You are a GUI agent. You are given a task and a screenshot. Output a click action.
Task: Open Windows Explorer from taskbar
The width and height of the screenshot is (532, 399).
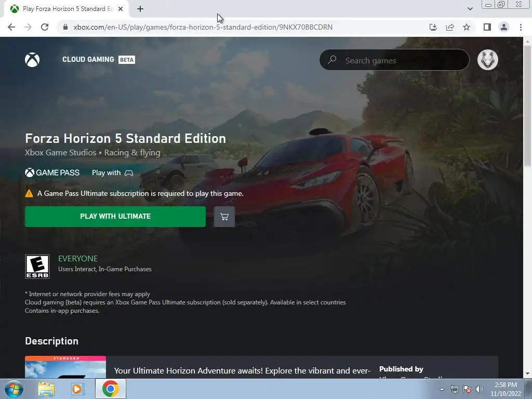[x=46, y=389]
